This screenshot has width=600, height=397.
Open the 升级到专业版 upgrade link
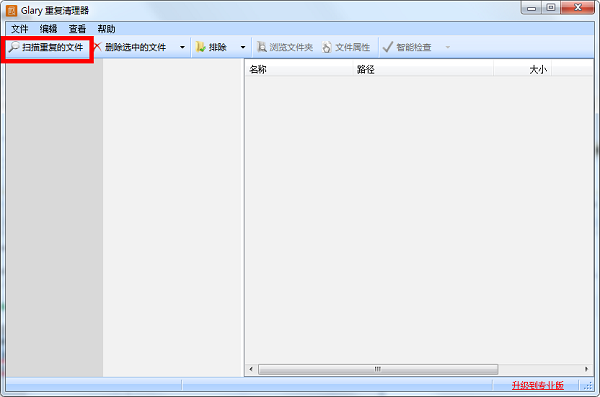tap(538, 385)
